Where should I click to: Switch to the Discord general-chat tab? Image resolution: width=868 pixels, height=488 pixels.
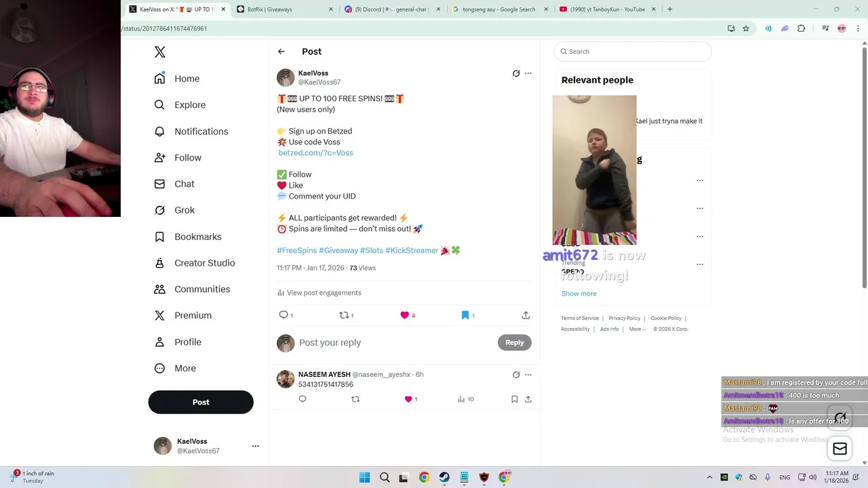[x=392, y=9]
